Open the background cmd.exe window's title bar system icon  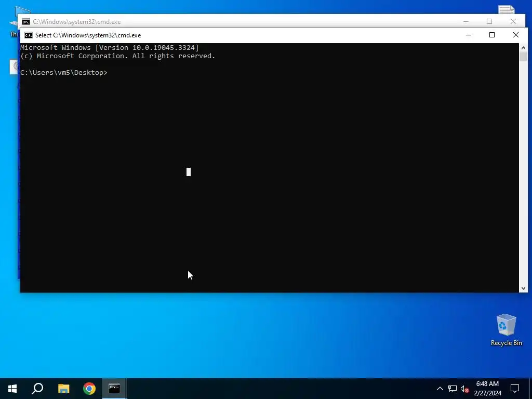(26, 22)
